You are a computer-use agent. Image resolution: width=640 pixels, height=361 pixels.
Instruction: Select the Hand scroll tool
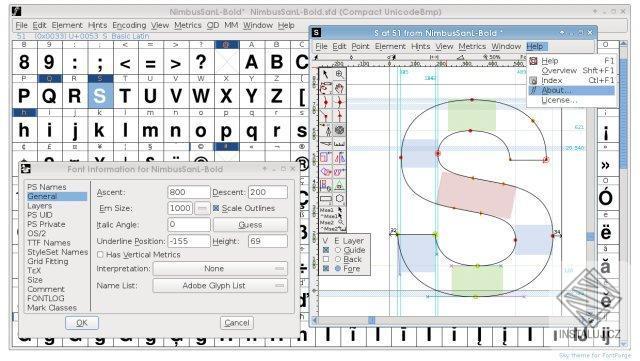[x=339, y=88]
